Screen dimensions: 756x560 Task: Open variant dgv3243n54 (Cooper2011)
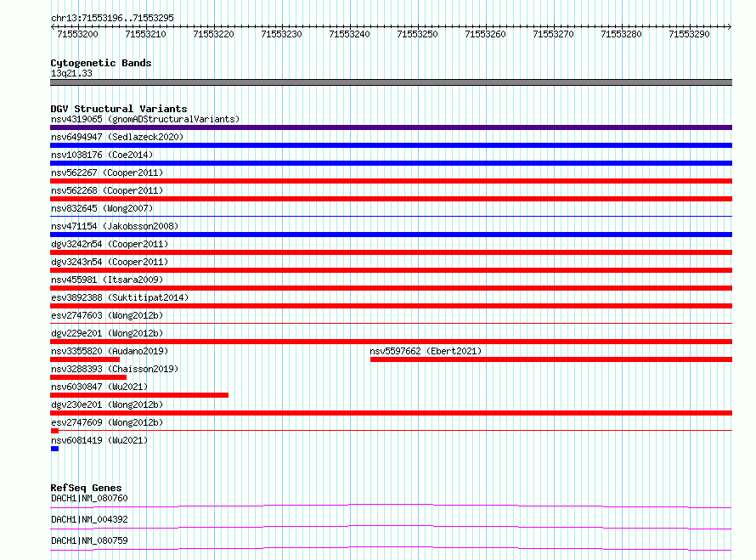pos(110,262)
